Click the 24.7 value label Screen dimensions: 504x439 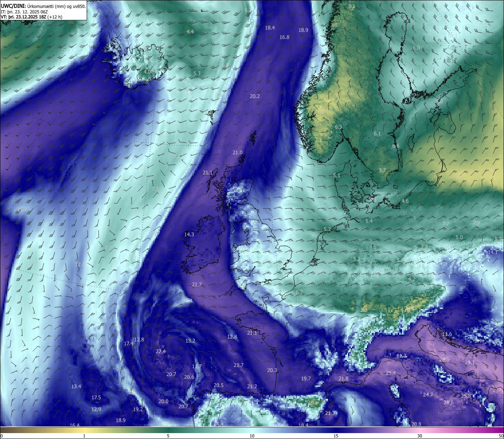(428, 395)
